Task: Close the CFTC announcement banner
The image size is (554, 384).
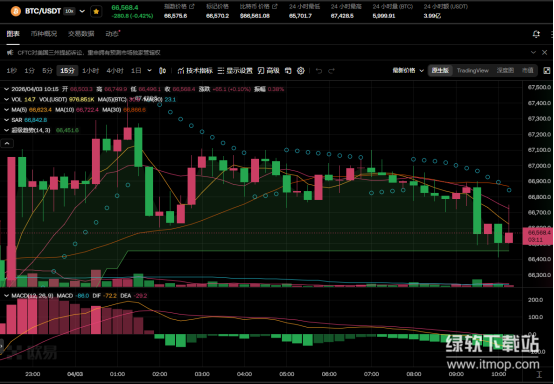Action: coord(544,52)
